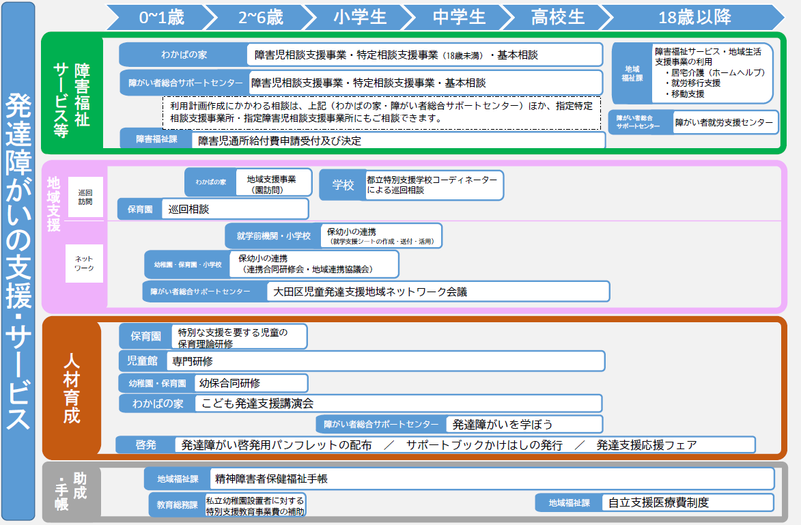Click 発達支援応援フェア text
Viewport: 801px width, 525px height.
(647, 445)
